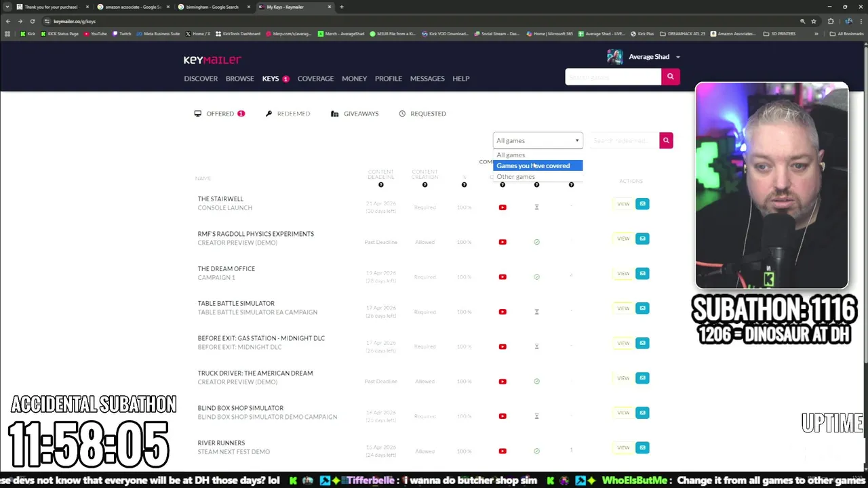Screen dimensions: 868x488
Task: Open the Twitch bookmark in bookmarks bar
Action: (121, 33)
